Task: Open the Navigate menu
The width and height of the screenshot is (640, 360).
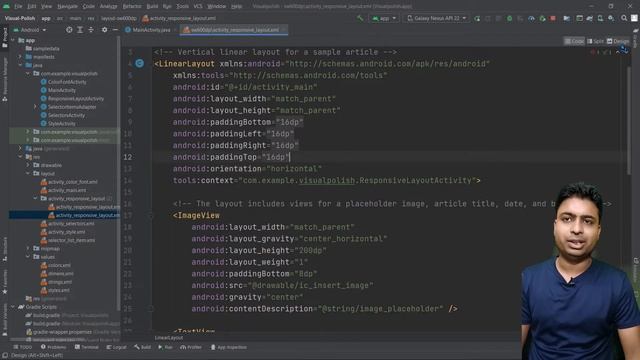Action: pyautogui.click(x=67, y=6)
